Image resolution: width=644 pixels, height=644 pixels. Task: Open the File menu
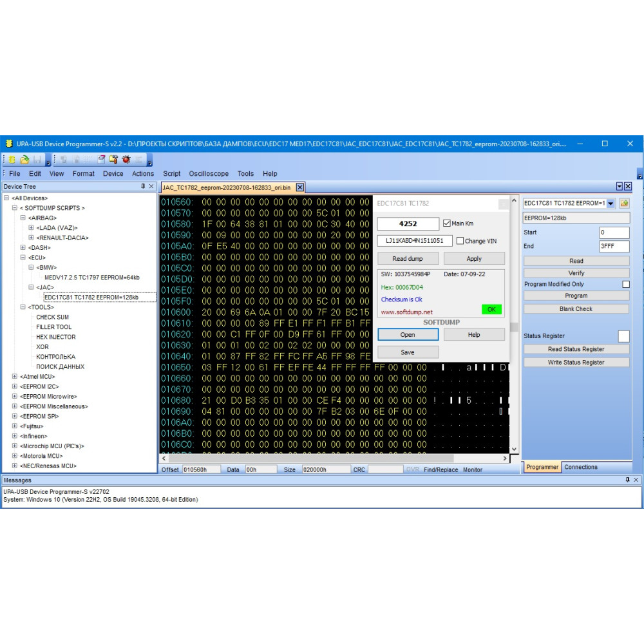(14, 174)
